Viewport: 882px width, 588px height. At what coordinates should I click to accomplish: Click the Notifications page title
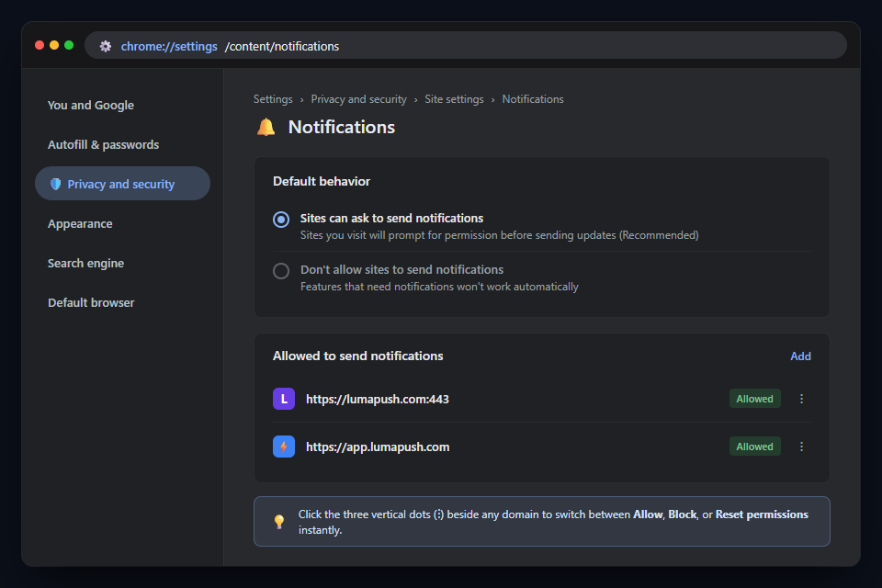click(x=342, y=127)
